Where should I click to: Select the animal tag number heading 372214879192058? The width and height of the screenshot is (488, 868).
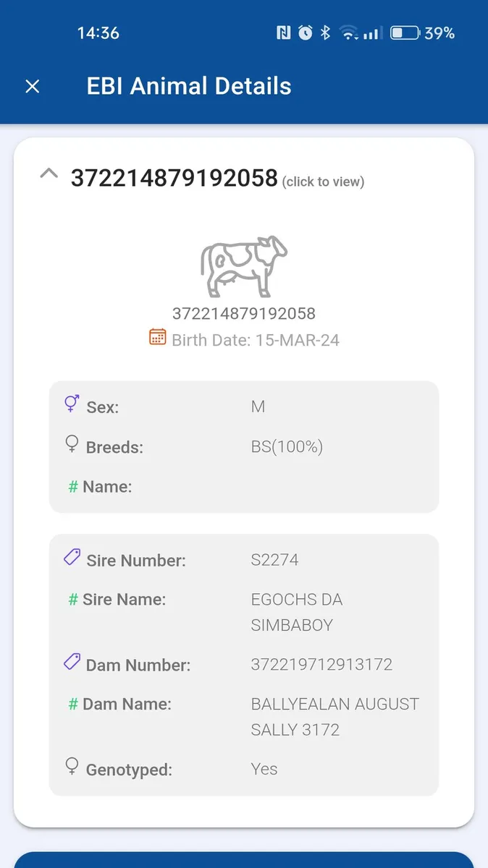coord(174,177)
